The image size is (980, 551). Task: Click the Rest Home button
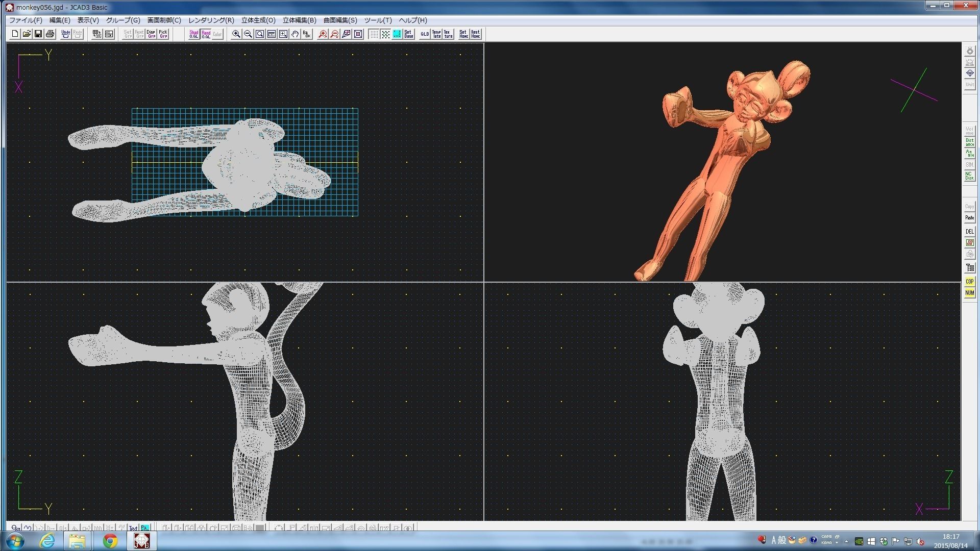click(475, 34)
